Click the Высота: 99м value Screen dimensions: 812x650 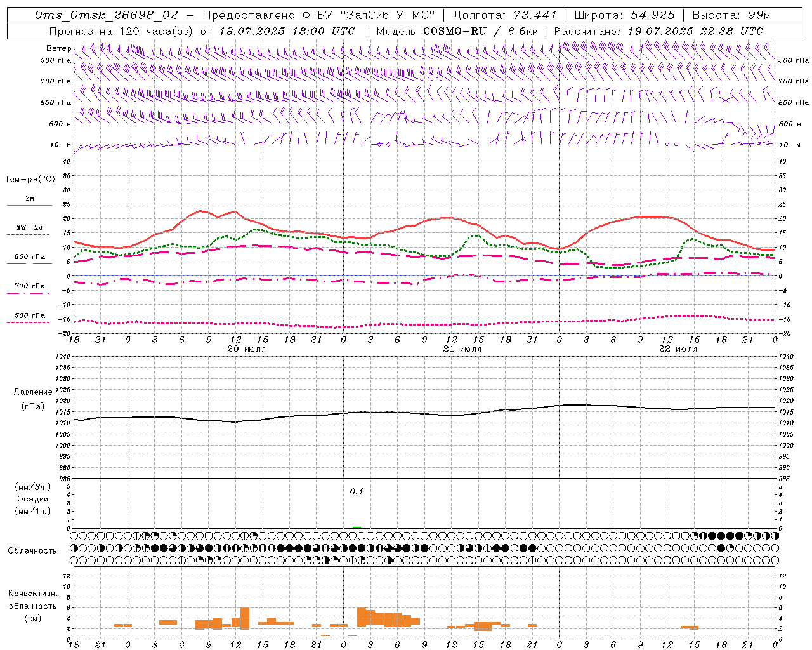[731, 15]
